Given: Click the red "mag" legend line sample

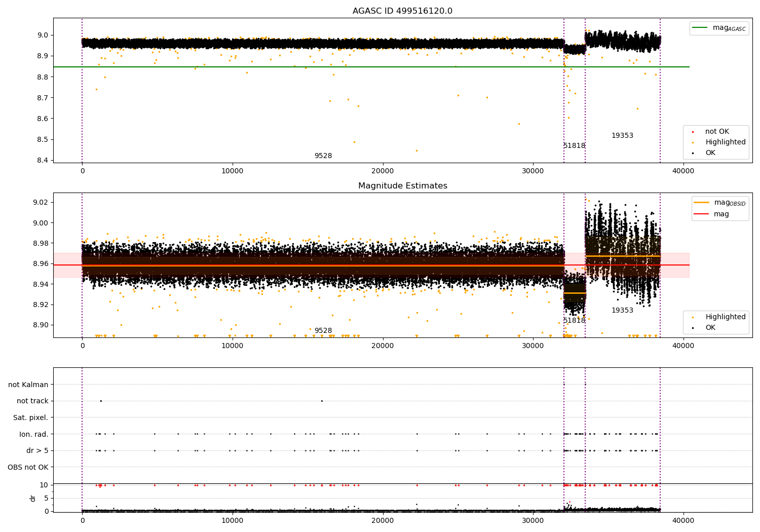Looking at the screenshot, I should point(701,214).
